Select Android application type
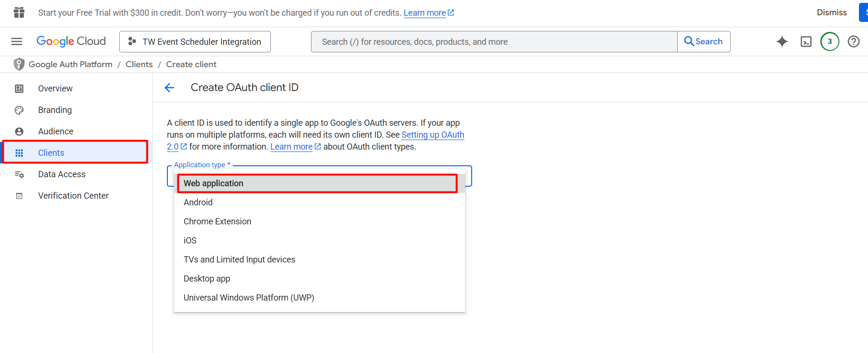 [x=319, y=202]
